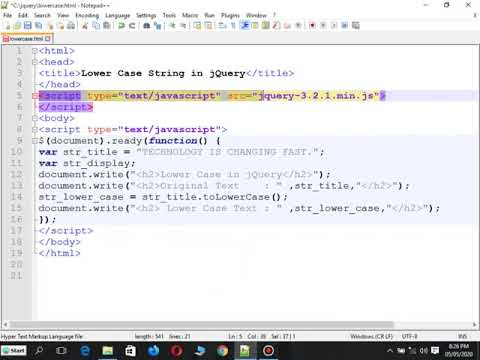Click the Windows Start button

click(14, 351)
